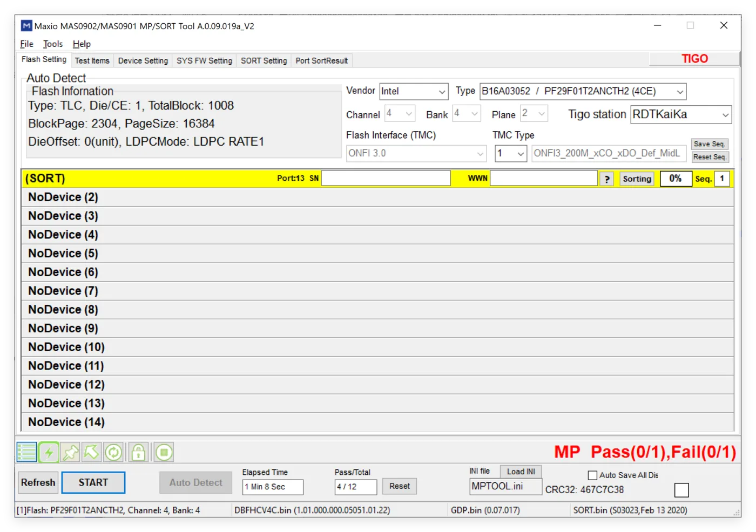Click the question mark button beside WWN
The height and width of the screenshot is (532, 756).
(607, 179)
